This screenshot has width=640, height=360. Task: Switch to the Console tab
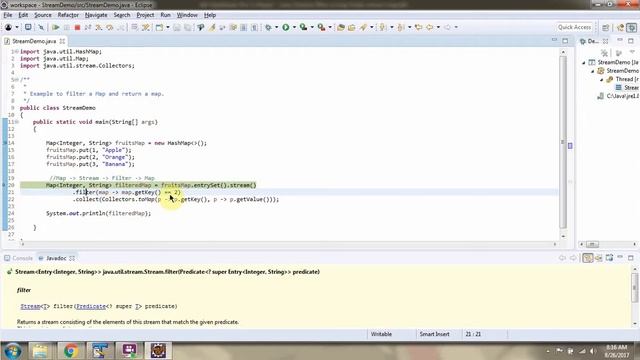pos(18,258)
